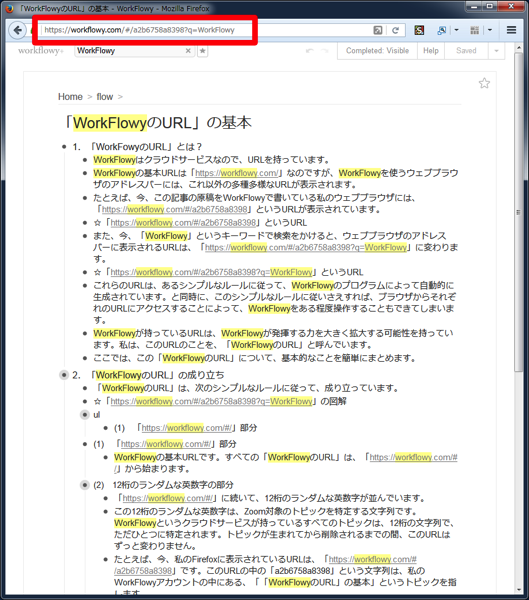Click nested bullet of (1) 部分 under ul
The height and width of the screenshot is (600, 529).
pyautogui.click(x=105, y=428)
